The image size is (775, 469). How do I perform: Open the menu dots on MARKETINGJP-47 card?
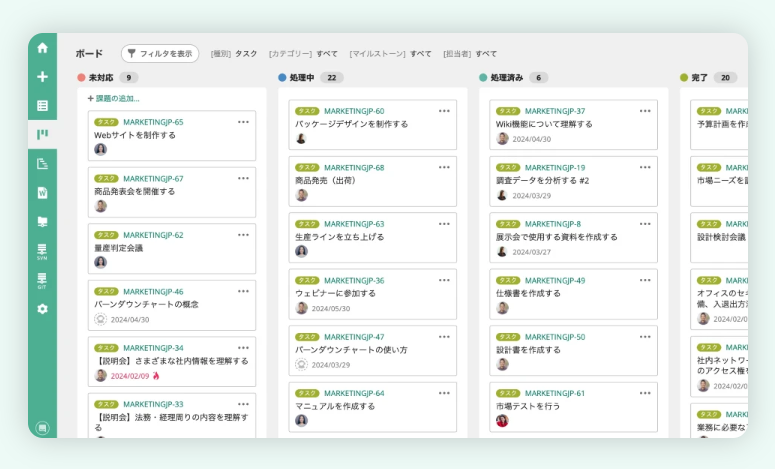(444, 337)
